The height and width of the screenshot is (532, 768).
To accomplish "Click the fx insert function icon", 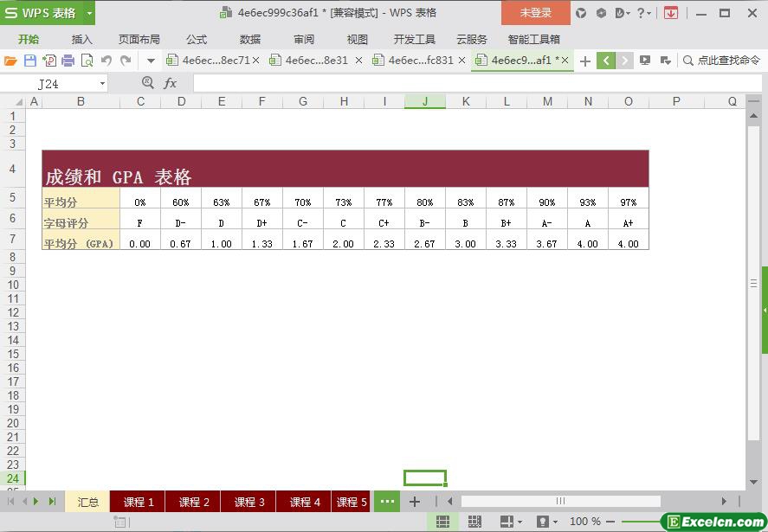I will pos(171,83).
